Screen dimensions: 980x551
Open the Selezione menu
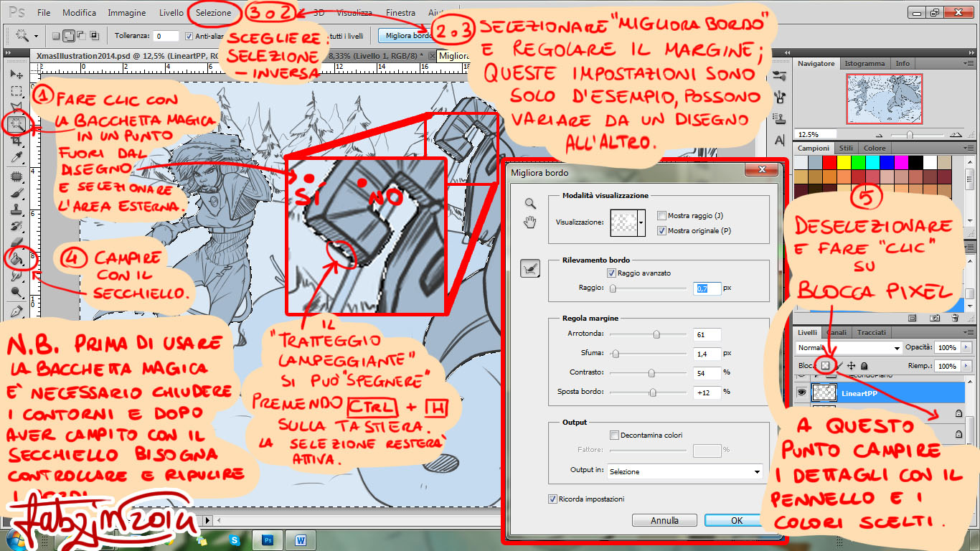click(214, 12)
